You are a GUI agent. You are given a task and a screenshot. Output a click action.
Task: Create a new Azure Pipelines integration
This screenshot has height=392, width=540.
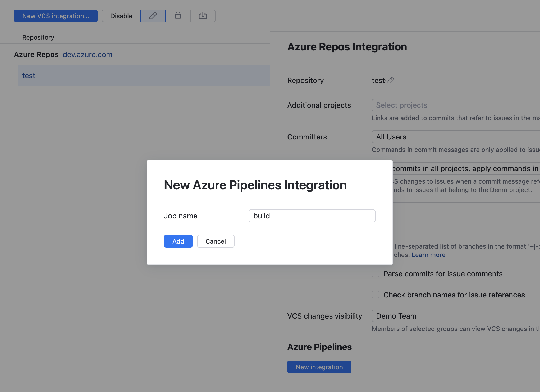click(319, 367)
